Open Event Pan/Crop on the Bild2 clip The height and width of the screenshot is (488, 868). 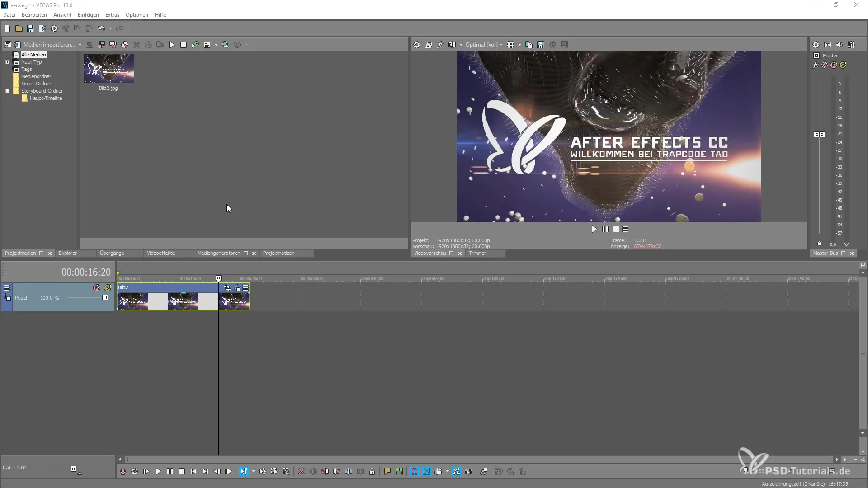coord(227,288)
